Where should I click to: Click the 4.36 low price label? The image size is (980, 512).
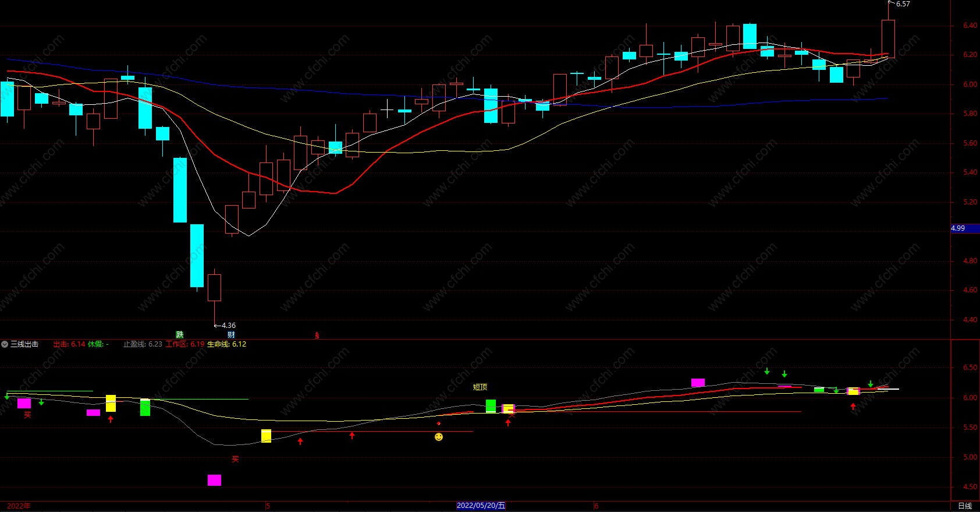point(229,326)
